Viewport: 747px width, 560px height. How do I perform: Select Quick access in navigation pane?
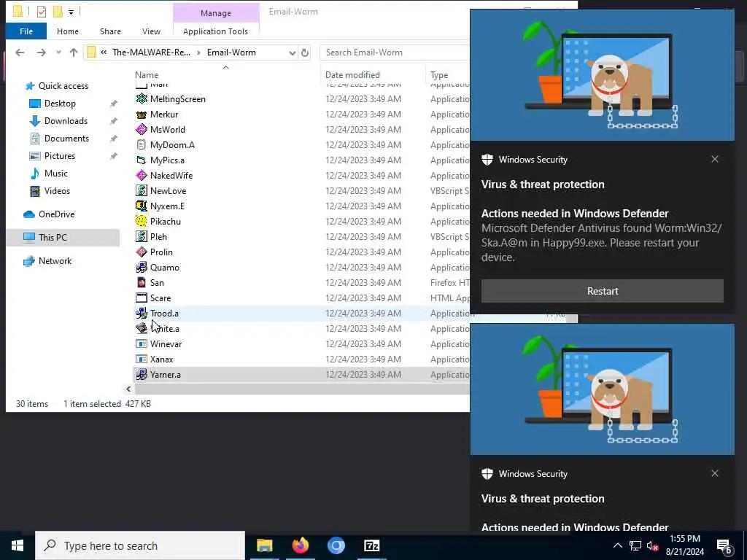[x=63, y=86]
